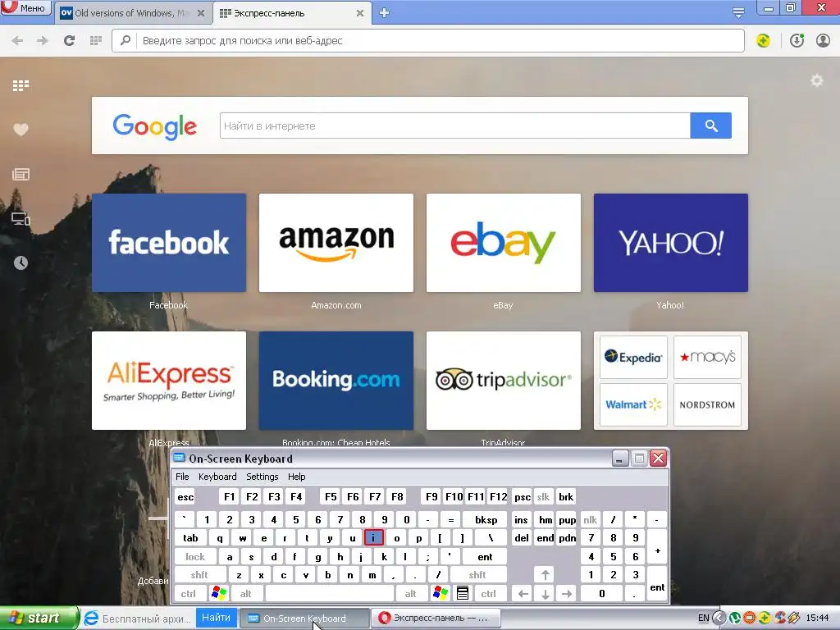This screenshot has width=840, height=630.
Task: Toggle the nlk (num lock) key
Action: (591, 519)
